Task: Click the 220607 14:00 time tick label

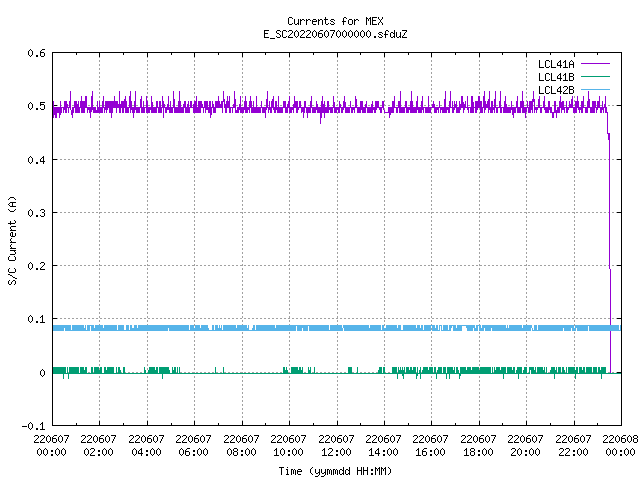Action: pos(383,445)
